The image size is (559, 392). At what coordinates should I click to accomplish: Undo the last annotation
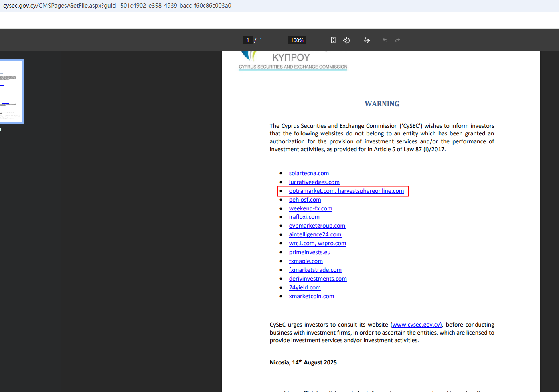[385, 40]
